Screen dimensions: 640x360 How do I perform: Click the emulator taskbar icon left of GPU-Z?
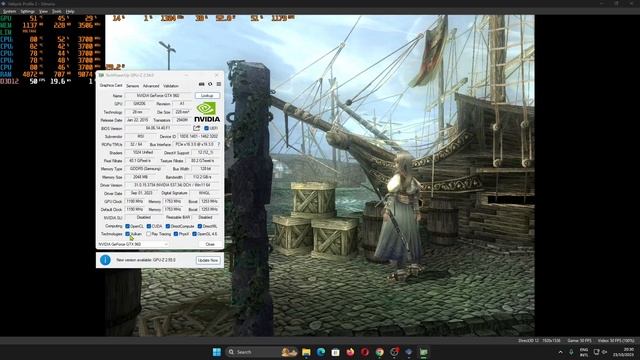coord(409,352)
